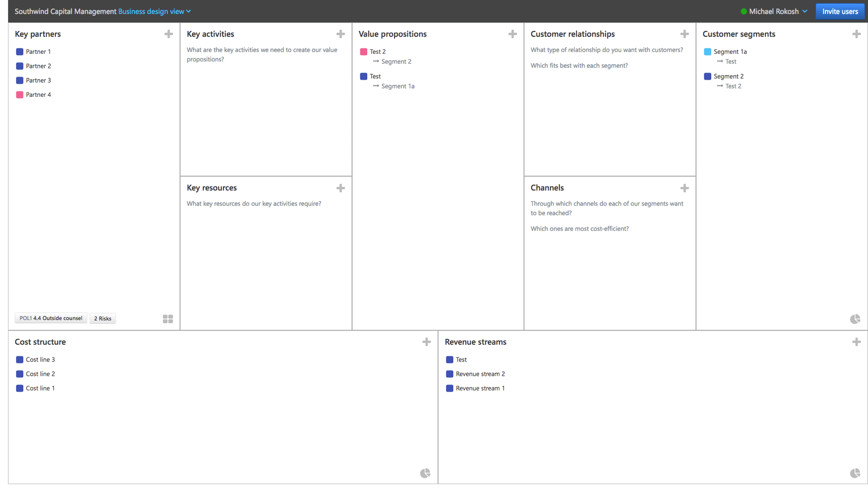This screenshot has width=868, height=494.
Task: Click the Key resources heading
Action: pos(212,188)
